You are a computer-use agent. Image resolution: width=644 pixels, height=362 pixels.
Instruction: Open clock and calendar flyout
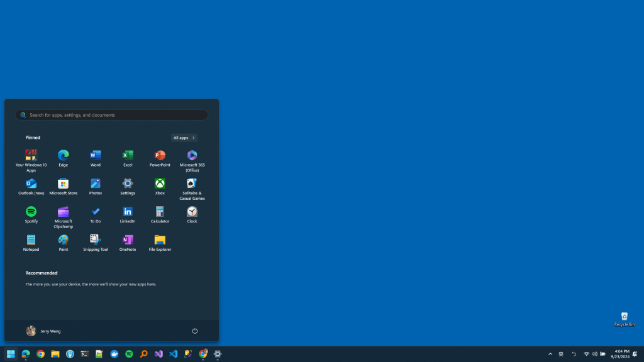[x=619, y=354]
